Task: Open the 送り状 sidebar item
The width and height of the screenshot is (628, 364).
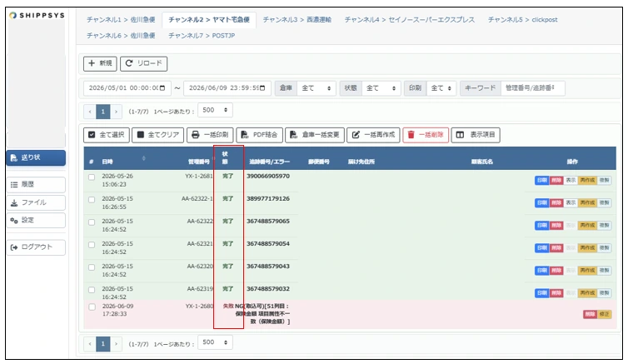Action: (x=36, y=157)
